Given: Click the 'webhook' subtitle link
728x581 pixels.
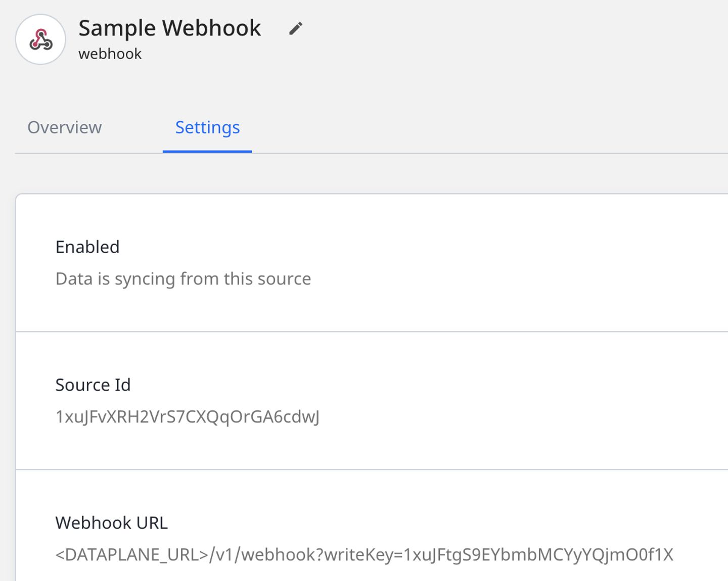Looking at the screenshot, I should (x=110, y=54).
